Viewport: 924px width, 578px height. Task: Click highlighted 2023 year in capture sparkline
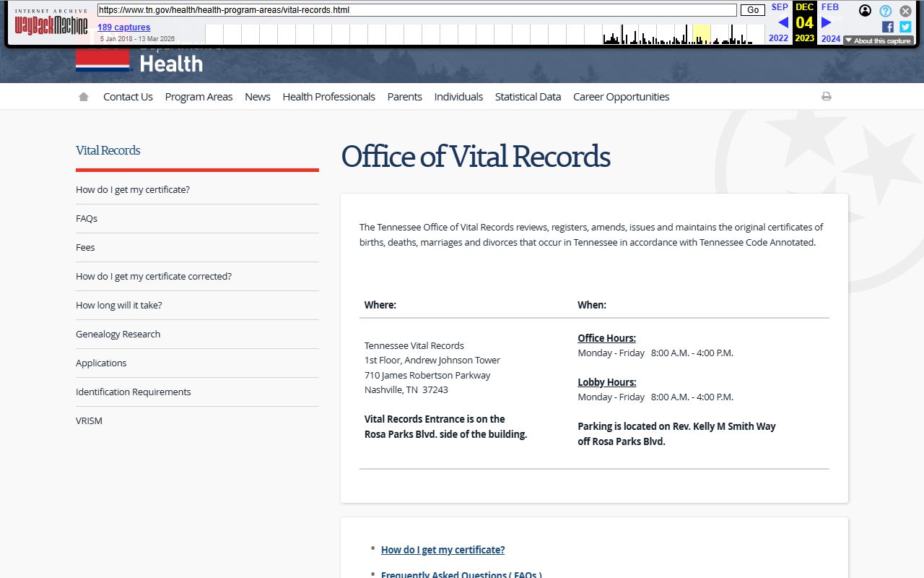point(702,35)
